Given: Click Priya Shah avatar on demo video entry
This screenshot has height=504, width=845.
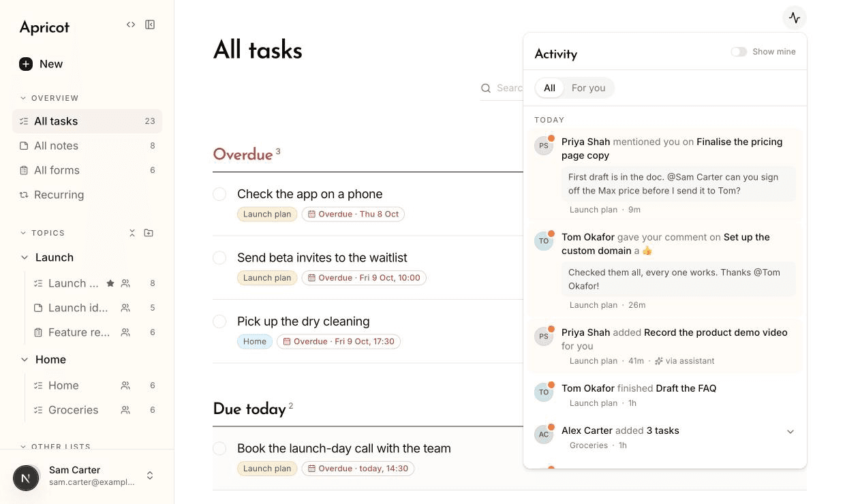Looking at the screenshot, I should click(x=543, y=336).
